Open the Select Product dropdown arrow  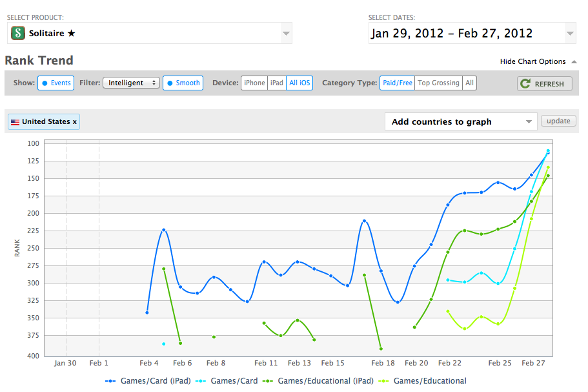(x=286, y=34)
